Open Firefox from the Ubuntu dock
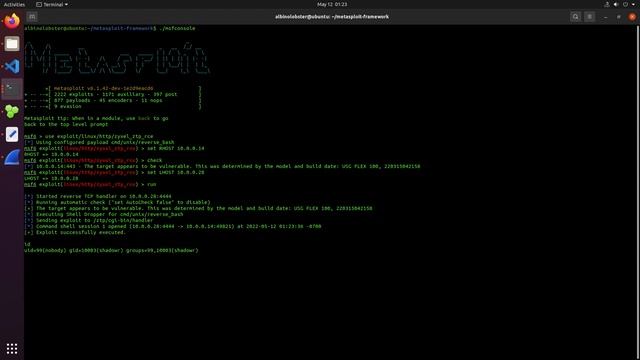The height and width of the screenshot is (360, 640). tap(12, 21)
